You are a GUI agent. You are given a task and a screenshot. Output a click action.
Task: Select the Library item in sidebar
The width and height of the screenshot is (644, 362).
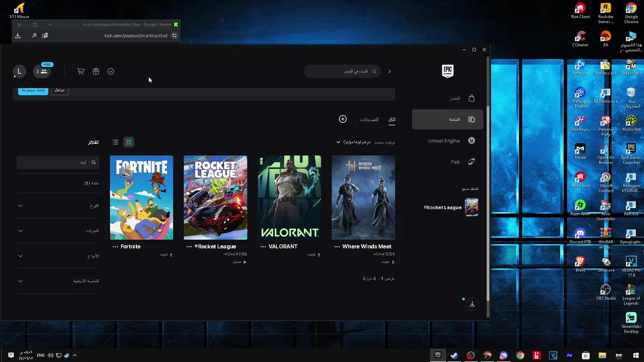point(447,119)
